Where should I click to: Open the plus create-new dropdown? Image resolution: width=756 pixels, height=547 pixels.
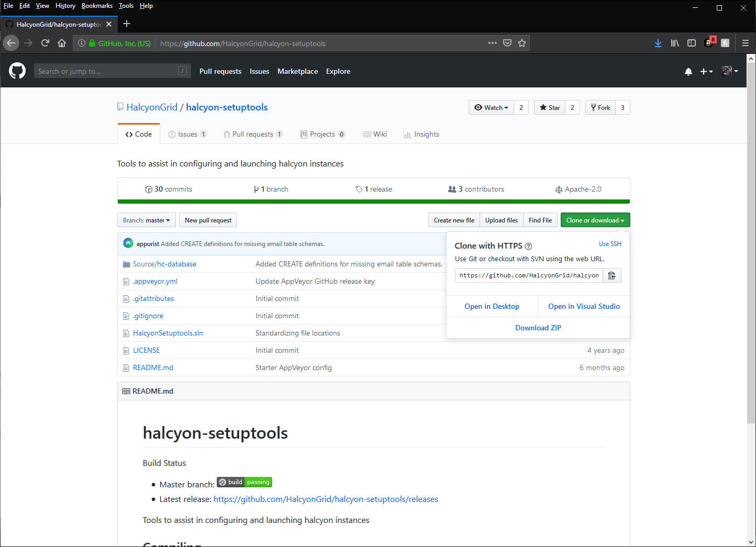tap(706, 71)
